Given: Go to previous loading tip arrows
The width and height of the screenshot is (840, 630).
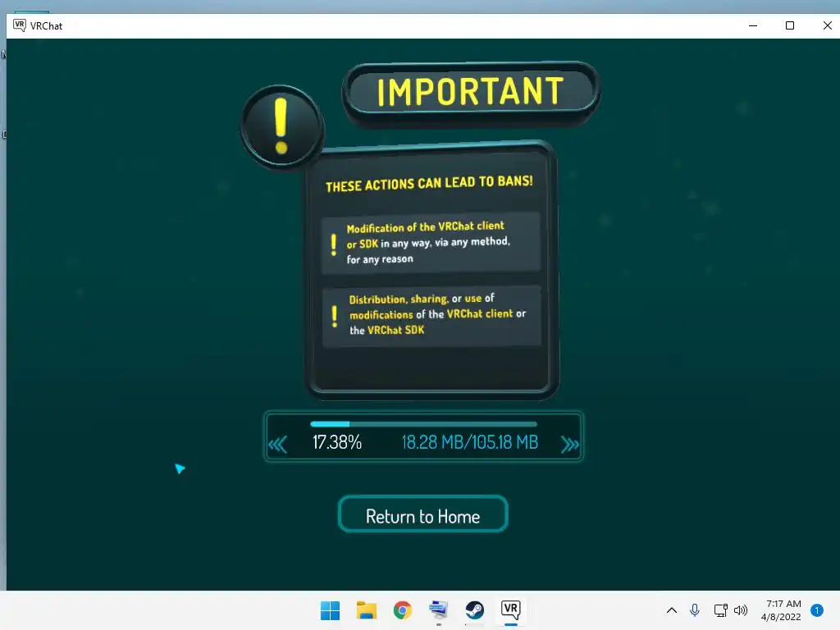Looking at the screenshot, I should pyautogui.click(x=277, y=445).
